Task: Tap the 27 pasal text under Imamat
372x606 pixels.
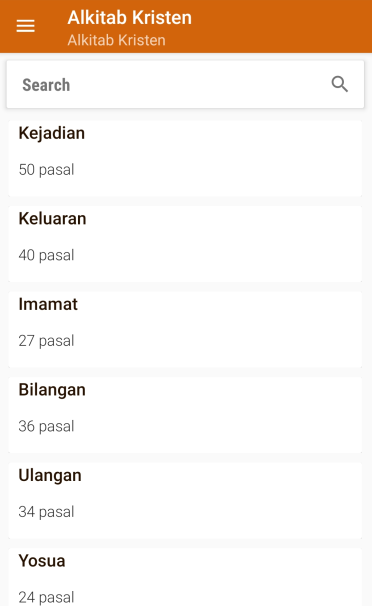Action: [x=46, y=341]
